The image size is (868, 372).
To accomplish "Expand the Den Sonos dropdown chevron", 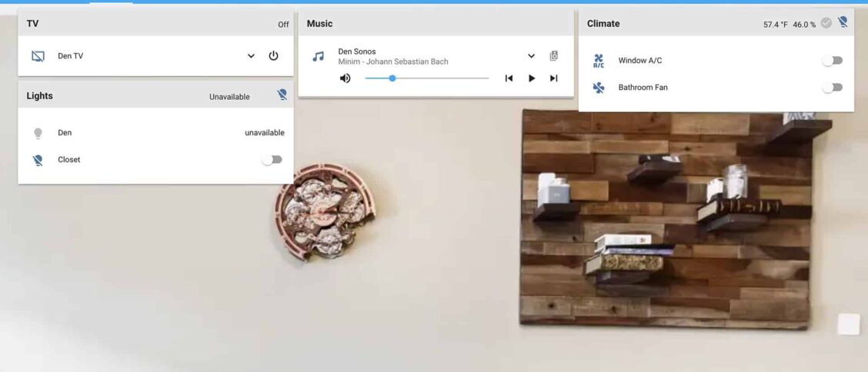I will click(x=531, y=56).
